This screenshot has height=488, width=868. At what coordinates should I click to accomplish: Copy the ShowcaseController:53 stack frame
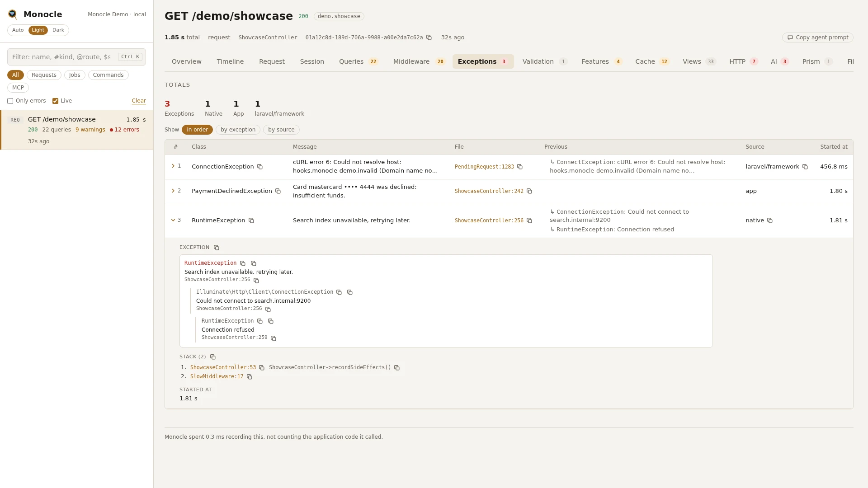[x=262, y=368]
